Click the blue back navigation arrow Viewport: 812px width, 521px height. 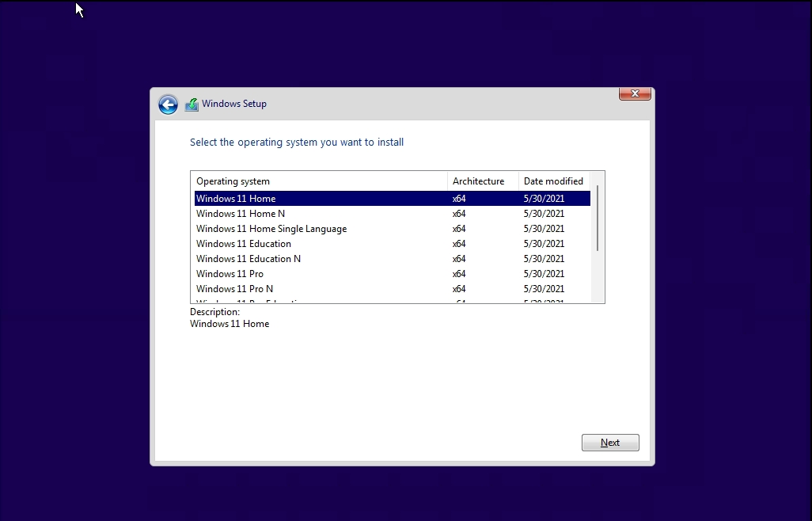coord(168,104)
